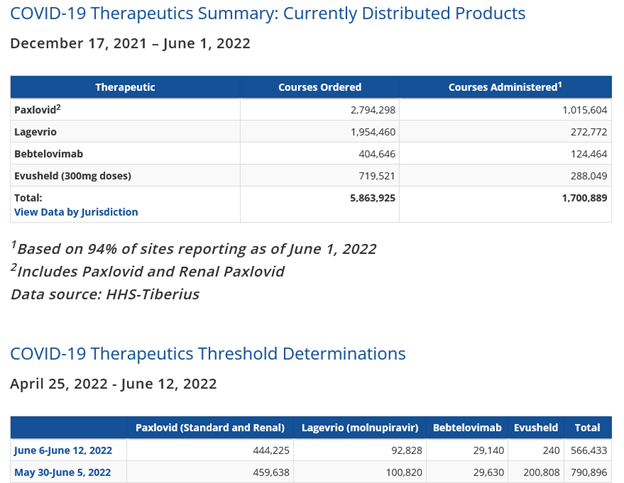
Task: Click the Courses Ordered column header
Action: click(320, 87)
